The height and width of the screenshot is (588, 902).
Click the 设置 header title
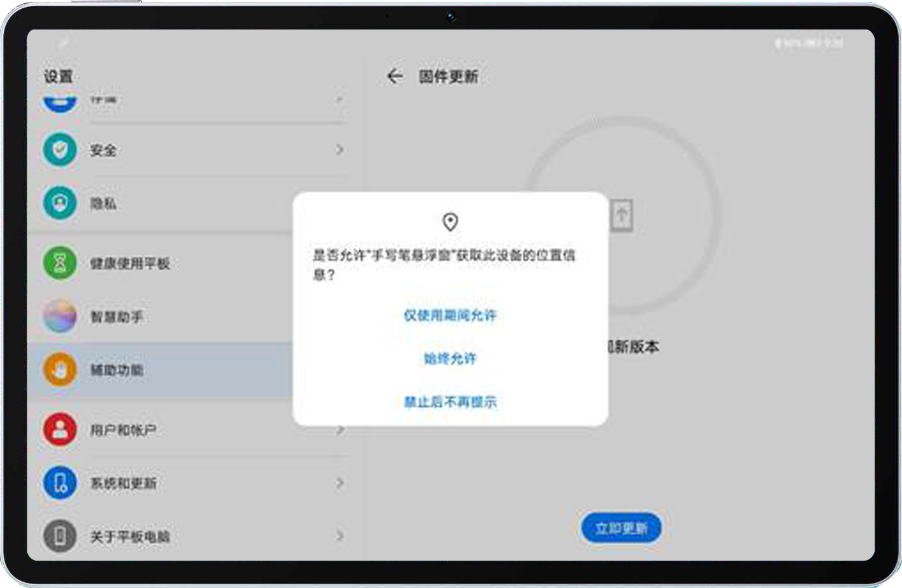pos(58,77)
